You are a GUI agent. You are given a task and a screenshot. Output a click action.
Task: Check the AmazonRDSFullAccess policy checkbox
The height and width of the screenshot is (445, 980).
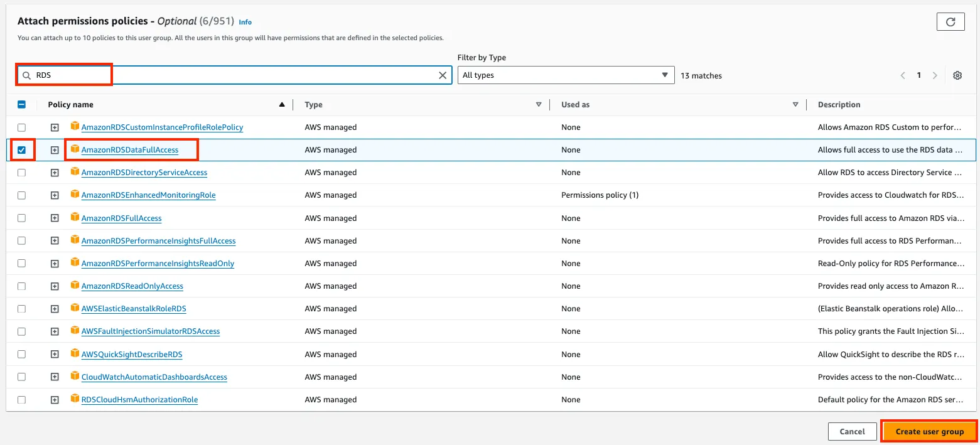21,218
